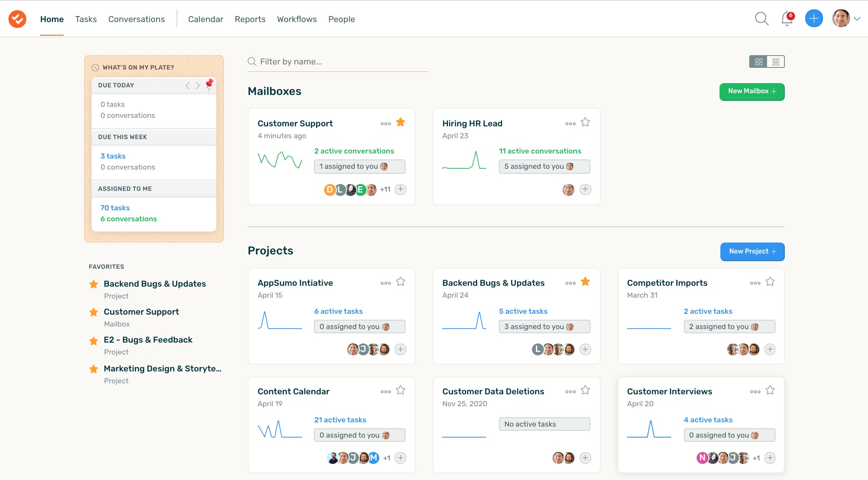Open the Customer Support mailbox options menu
This screenshot has width=868, height=480.
pos(386,123)
